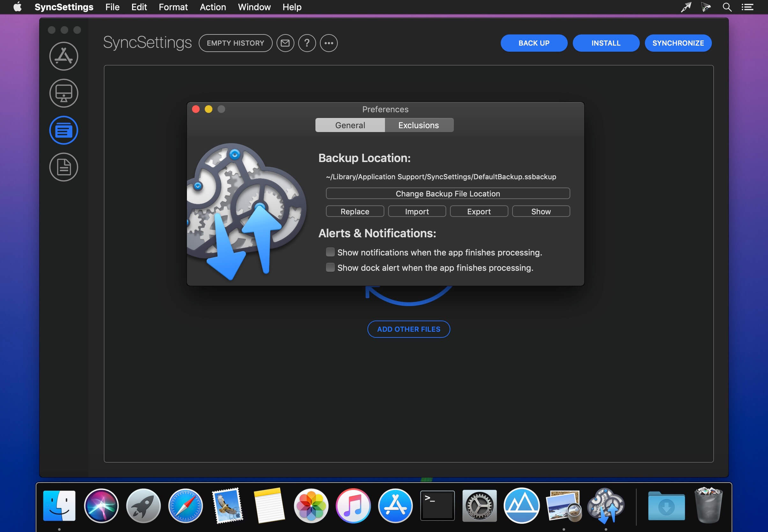Click the Replace backup button
The image size is (768, 532).
[x=355, y=211]
